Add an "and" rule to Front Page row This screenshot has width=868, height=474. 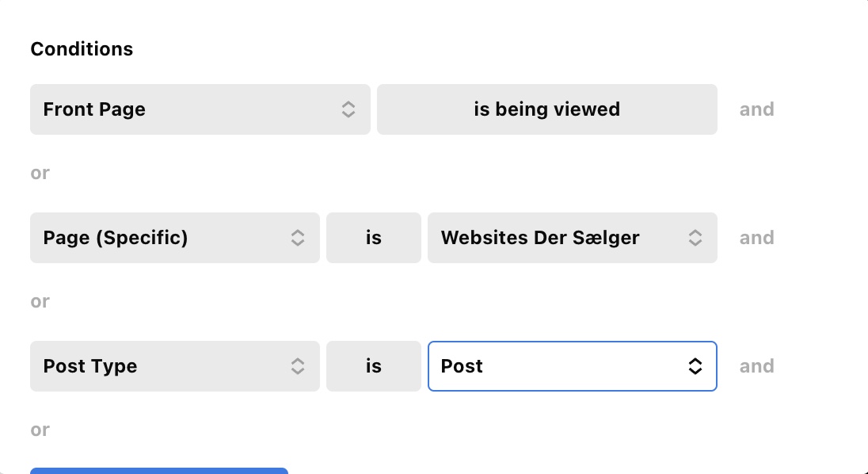click(757, 109)
